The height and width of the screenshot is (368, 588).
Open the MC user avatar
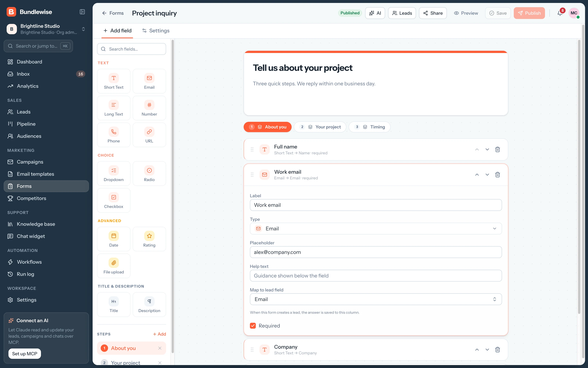574,13
